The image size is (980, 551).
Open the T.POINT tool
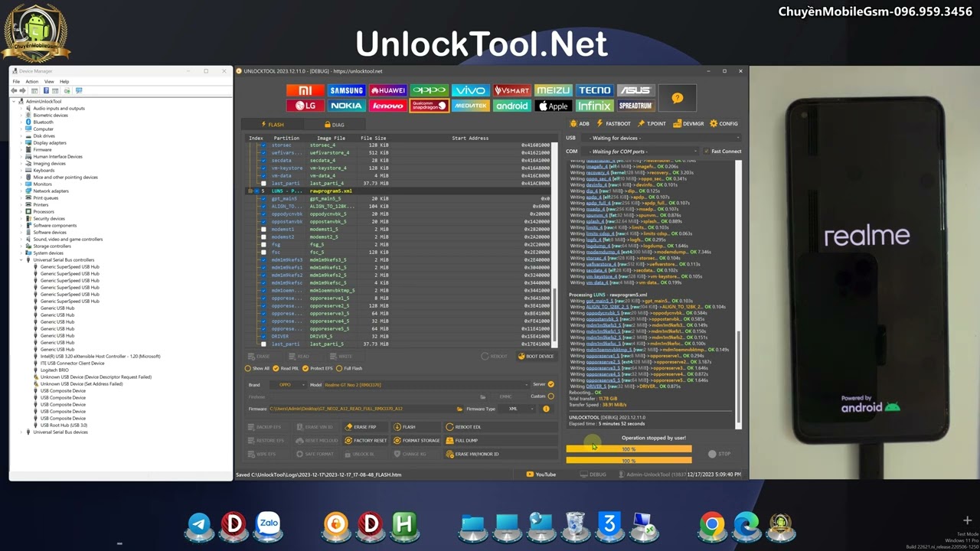[x=652, y=123]
